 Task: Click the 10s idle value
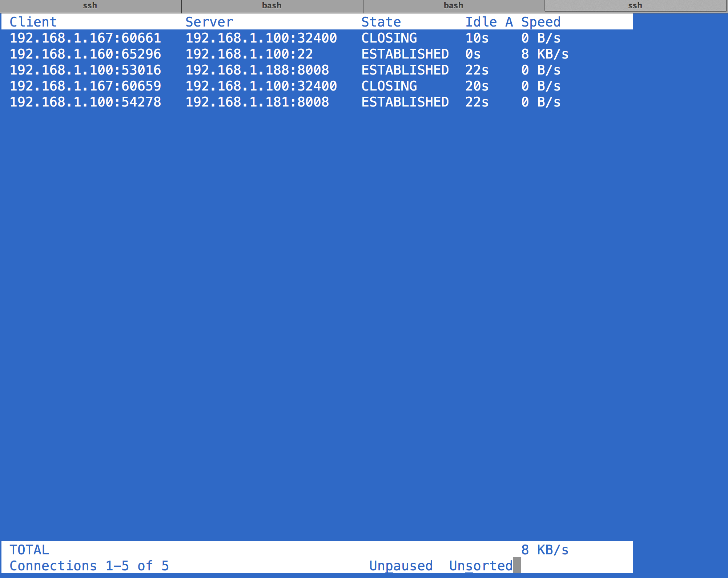[x=477, y=38]
